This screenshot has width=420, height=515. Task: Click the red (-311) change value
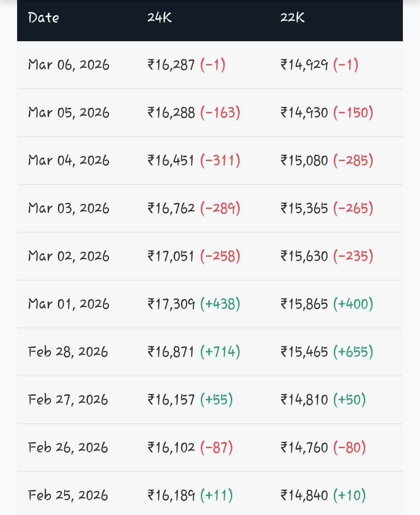(x=220, y=160)
